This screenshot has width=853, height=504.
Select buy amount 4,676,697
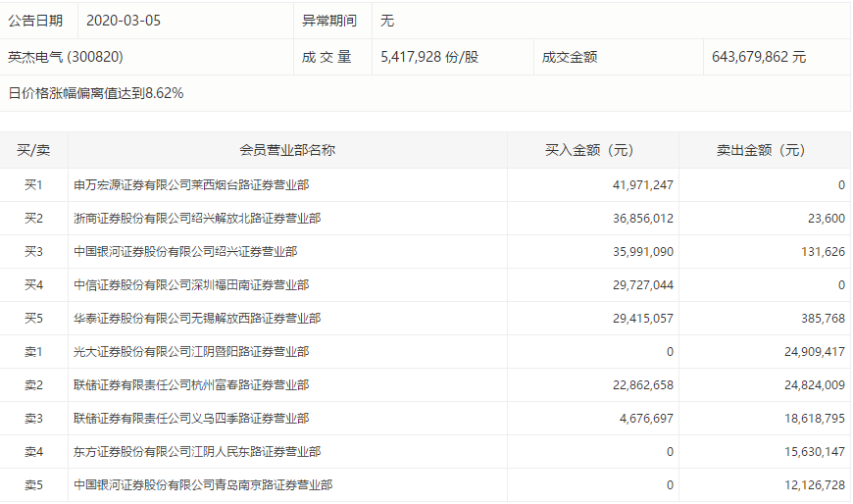pyautogui.click(x=646, y=418)
